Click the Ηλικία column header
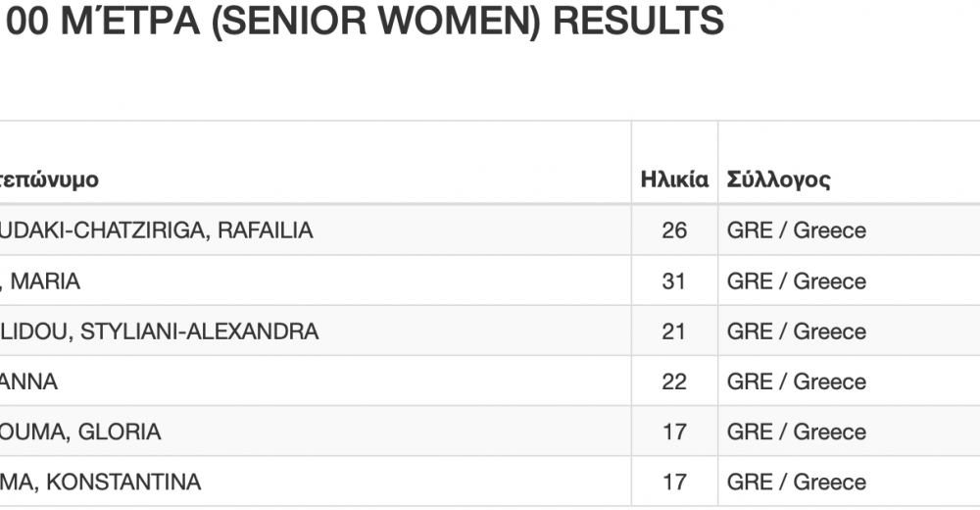980x510 pixels. click(674, 179)
